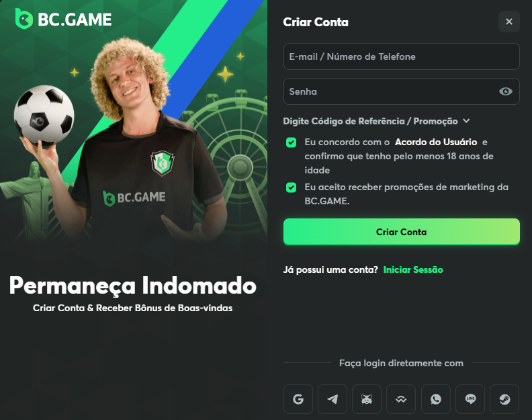This screenshot has width=532, height=420.
Task: Choose the Telegram login icon
Action: (x=332, y=399)
